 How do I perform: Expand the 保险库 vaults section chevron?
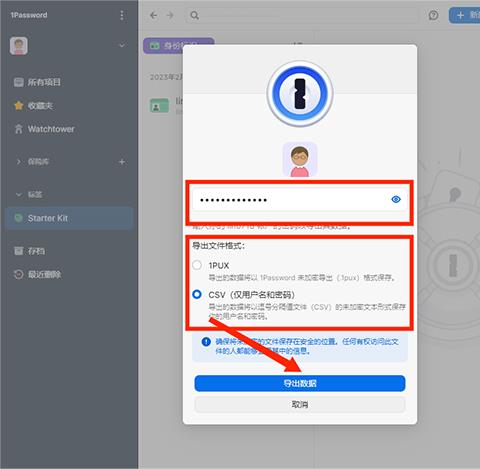(19, 162)
